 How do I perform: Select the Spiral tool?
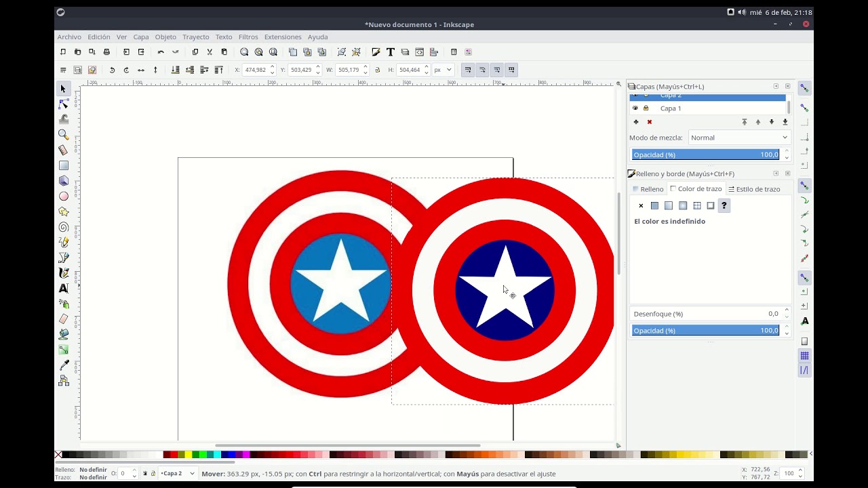(64, 227)
